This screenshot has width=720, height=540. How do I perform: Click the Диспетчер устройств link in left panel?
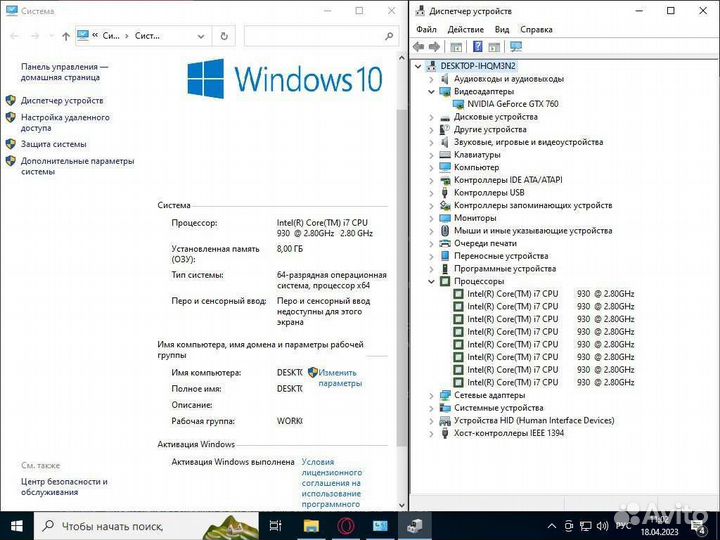tap(62, 101)
